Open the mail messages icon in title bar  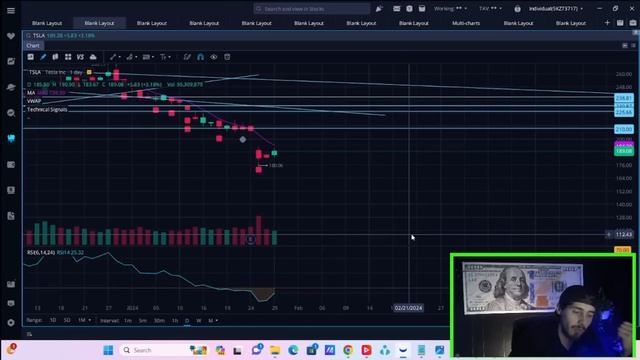[x=396, y=9]
